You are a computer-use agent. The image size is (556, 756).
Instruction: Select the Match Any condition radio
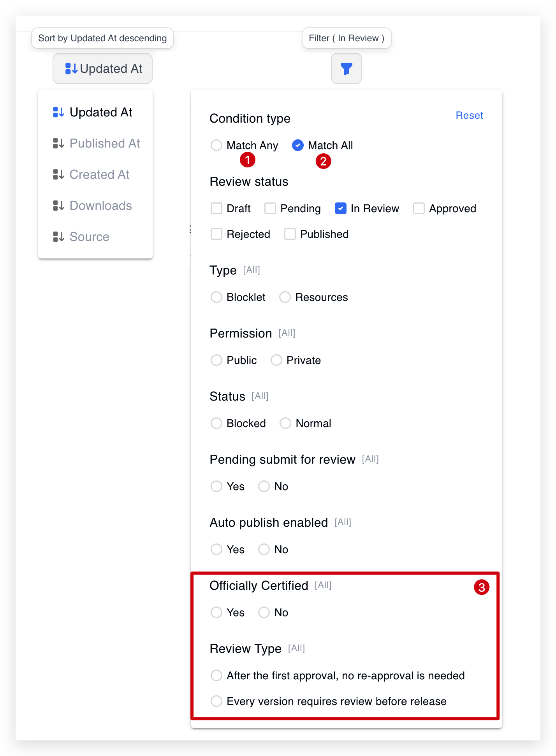pyautogui.click(x=216, y=146)
